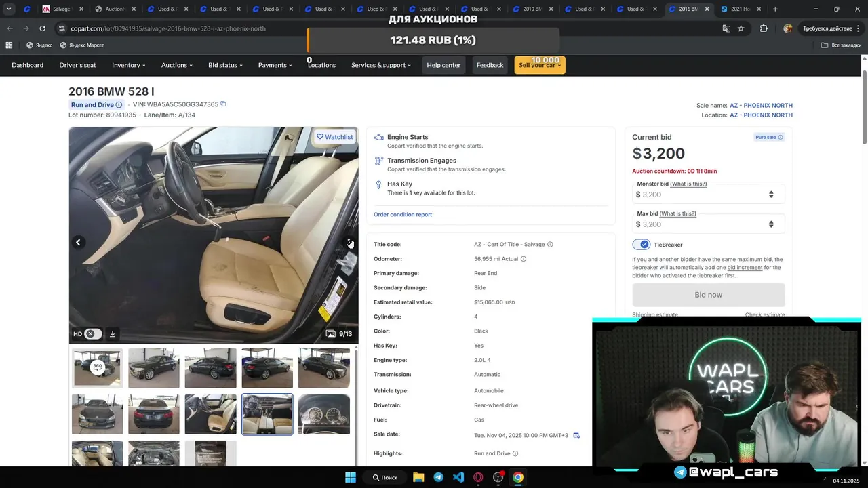Go to Dashboard menu item

tap(27, 65)
